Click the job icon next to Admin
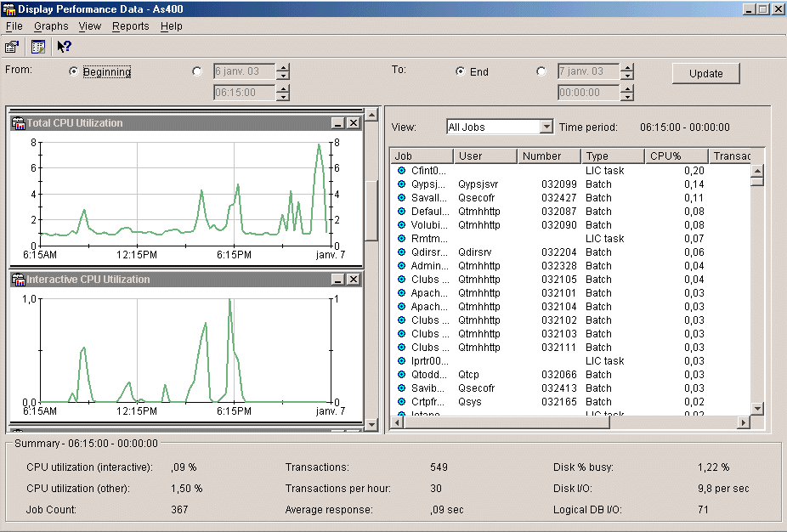This screenshot has width=787, height=532. [401, 265]
